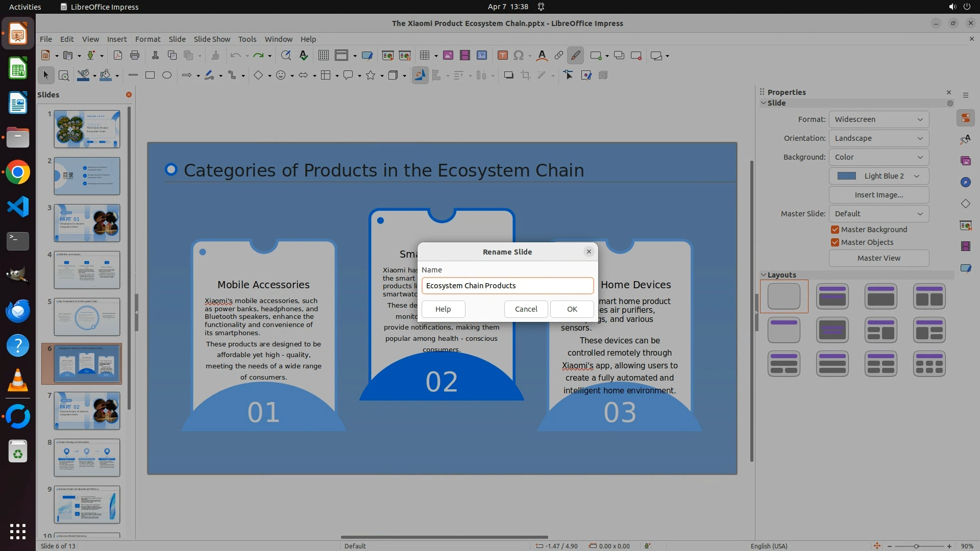Click the Insert Table toolbar icon

424,56
